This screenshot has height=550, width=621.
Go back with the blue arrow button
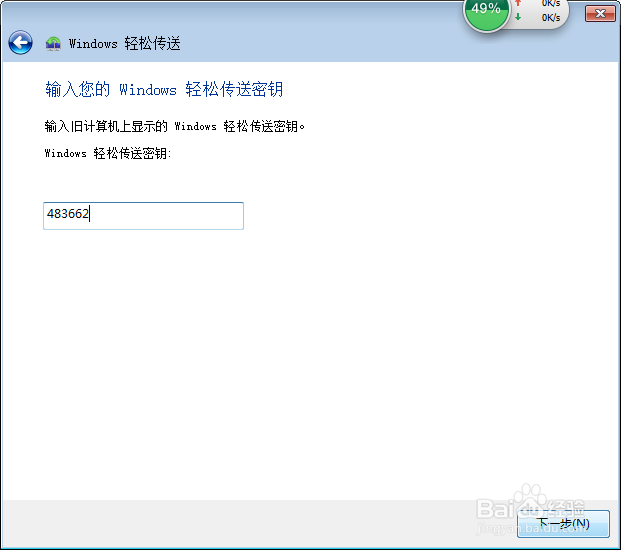pos(20,42)
